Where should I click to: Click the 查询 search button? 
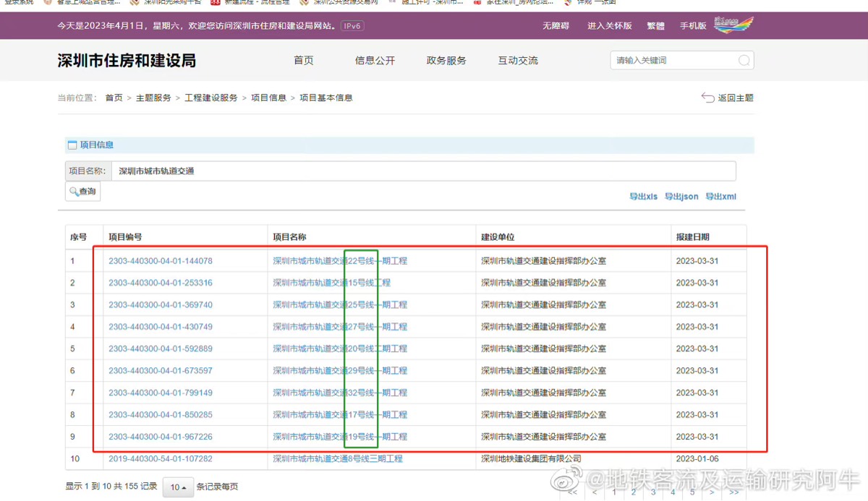82,192
